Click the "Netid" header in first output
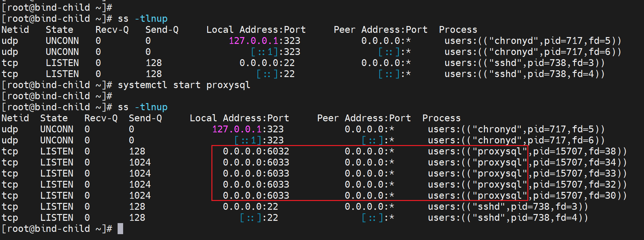 pyautogui.click(x=15, y=30)
